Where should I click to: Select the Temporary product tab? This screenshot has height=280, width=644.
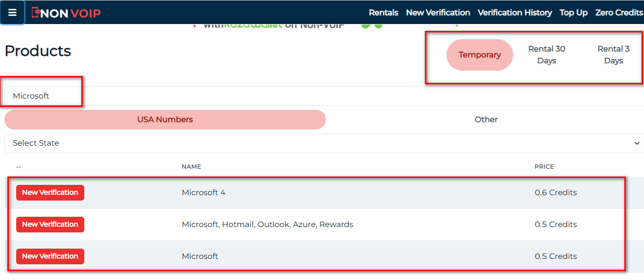click(480, 55)
